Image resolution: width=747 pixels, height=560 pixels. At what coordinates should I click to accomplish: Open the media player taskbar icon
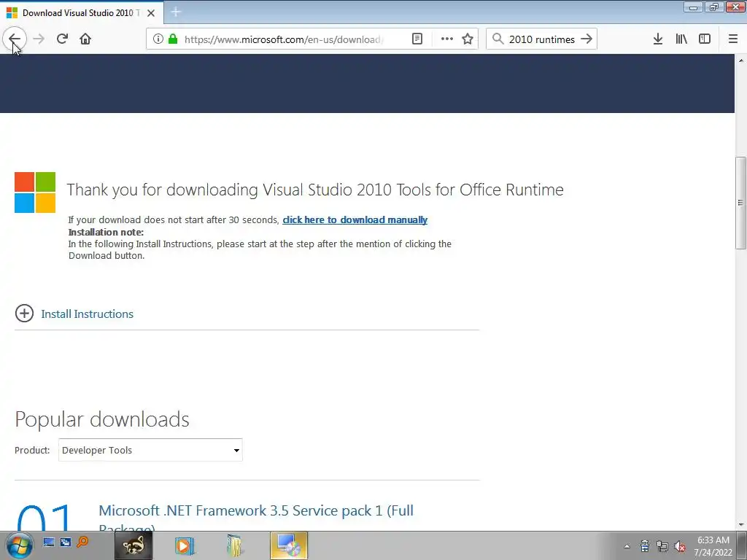click(x=185, y=545)
